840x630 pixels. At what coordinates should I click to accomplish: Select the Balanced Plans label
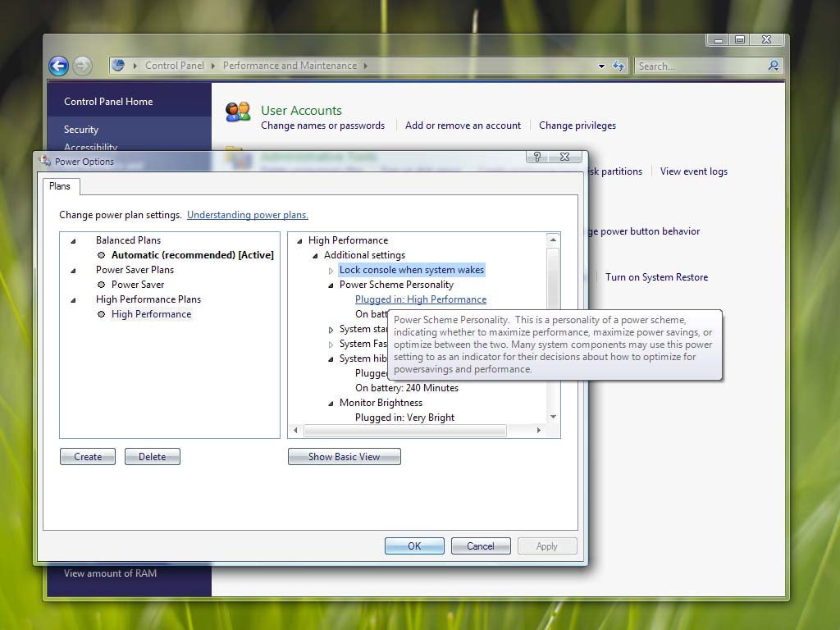128,240
